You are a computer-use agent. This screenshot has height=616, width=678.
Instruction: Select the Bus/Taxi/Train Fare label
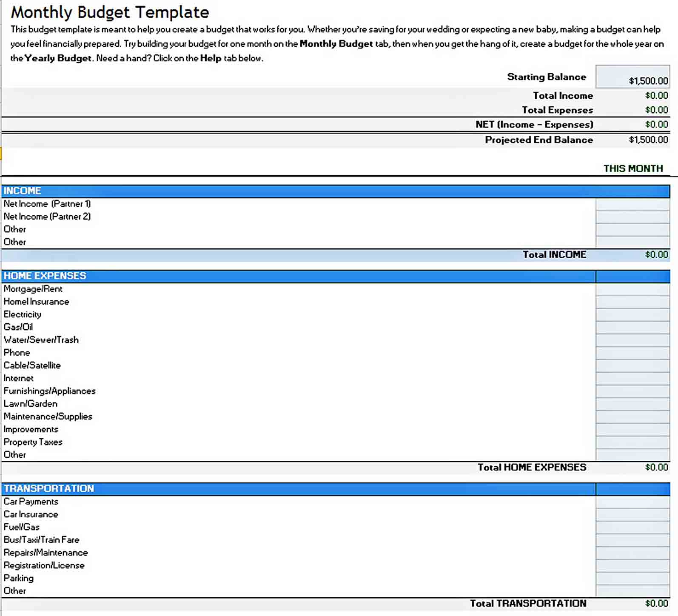[x=42, y=540]
